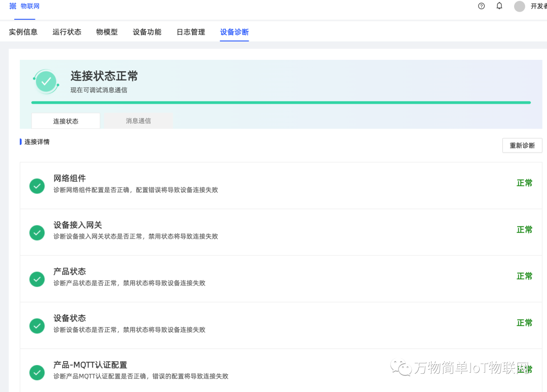Open the notification bell icon

pos(499,6)
